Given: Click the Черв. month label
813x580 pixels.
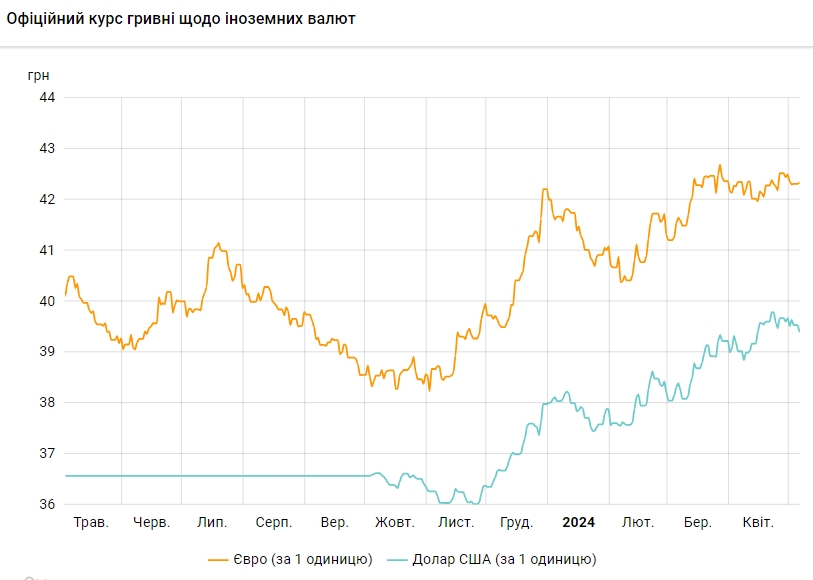Looking at the screenshot, I should point(152,522).
